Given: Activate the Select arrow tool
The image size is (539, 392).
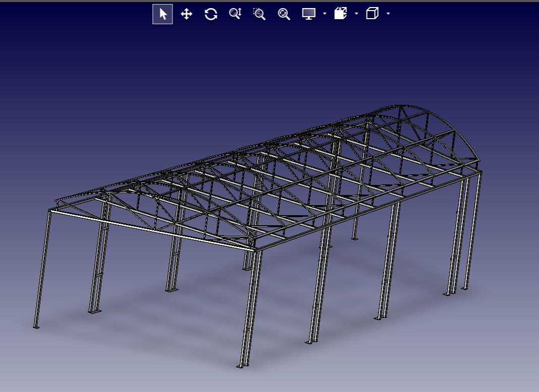Looking at the screenshot, I should [x=162, y=14].
